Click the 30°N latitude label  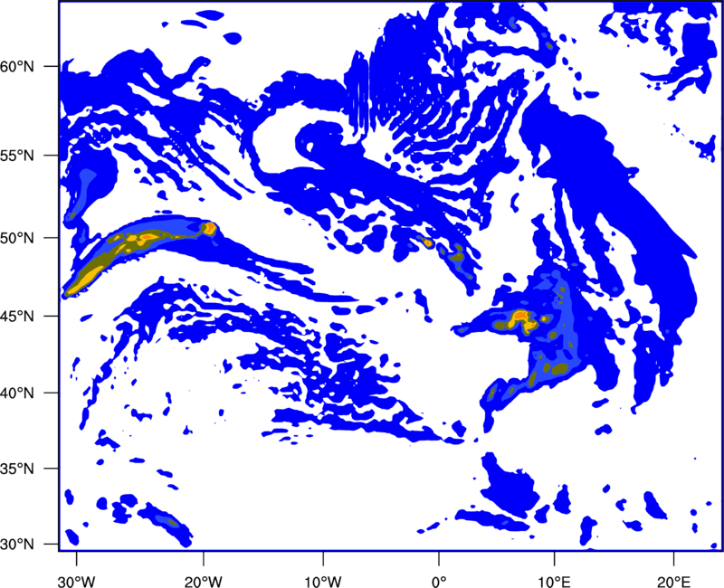[x=17, y=545]
